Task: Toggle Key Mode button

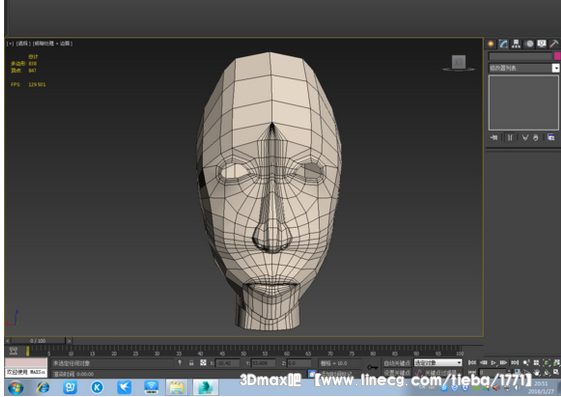Action: coord(472,372)
